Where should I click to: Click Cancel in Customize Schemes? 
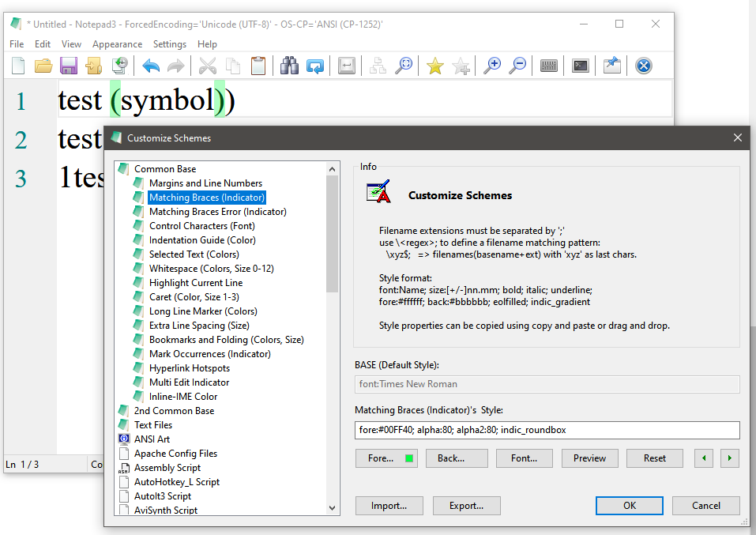(706, 506)
